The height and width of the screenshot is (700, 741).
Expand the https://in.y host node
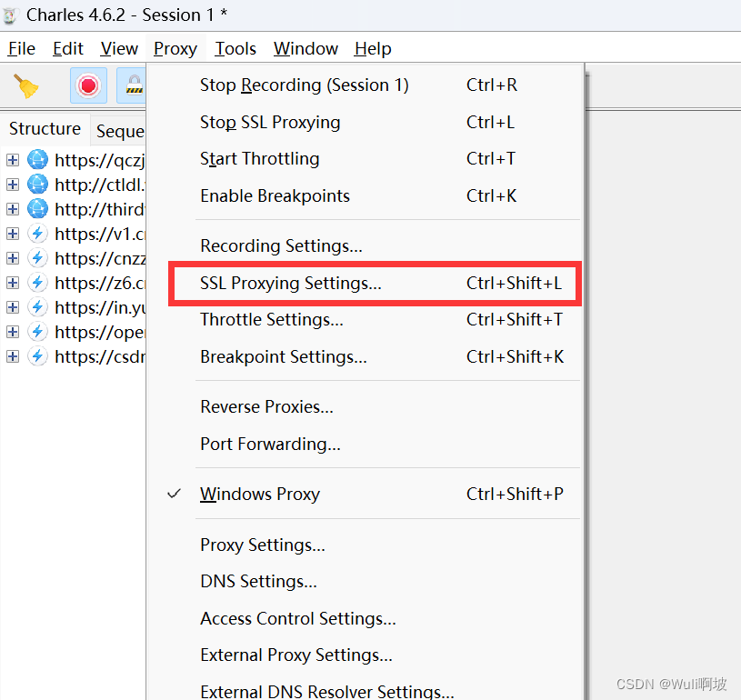13,307
